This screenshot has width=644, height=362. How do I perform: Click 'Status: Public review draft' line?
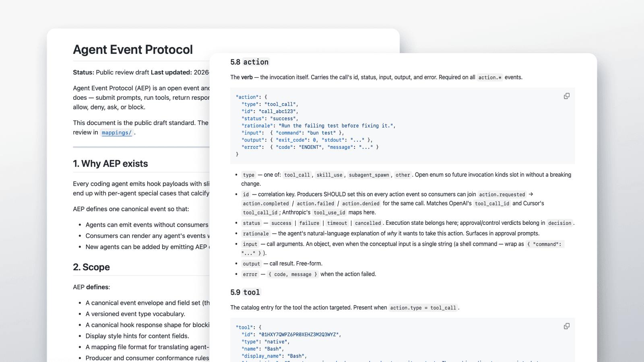tap(111, 72)
